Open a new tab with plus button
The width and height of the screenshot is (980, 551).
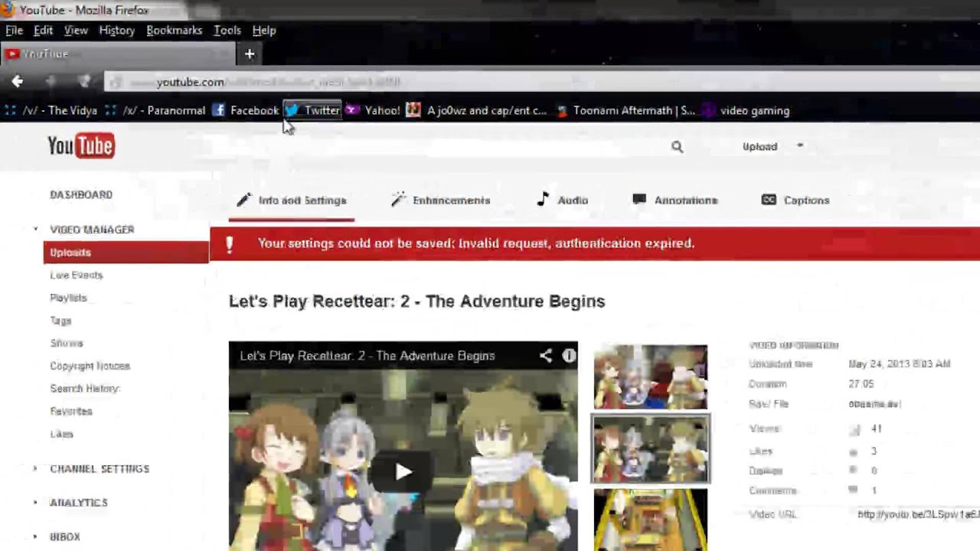(249, 54)
